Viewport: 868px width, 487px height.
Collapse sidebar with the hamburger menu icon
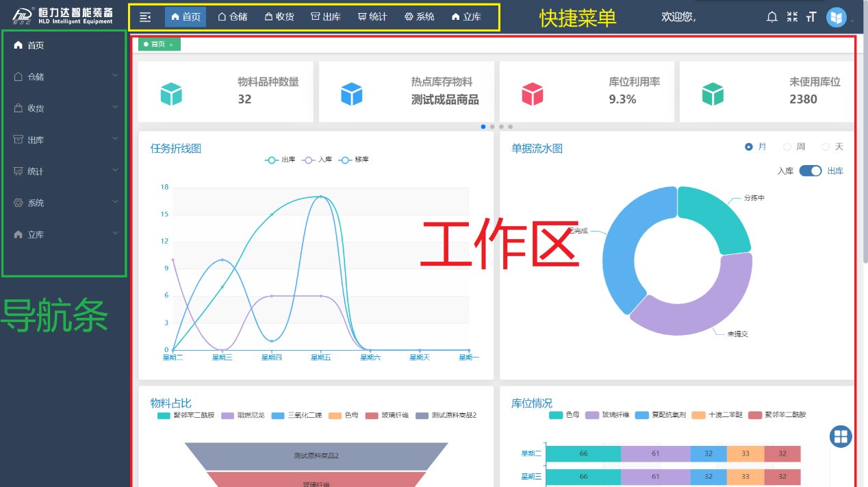(x=145, y=17)
